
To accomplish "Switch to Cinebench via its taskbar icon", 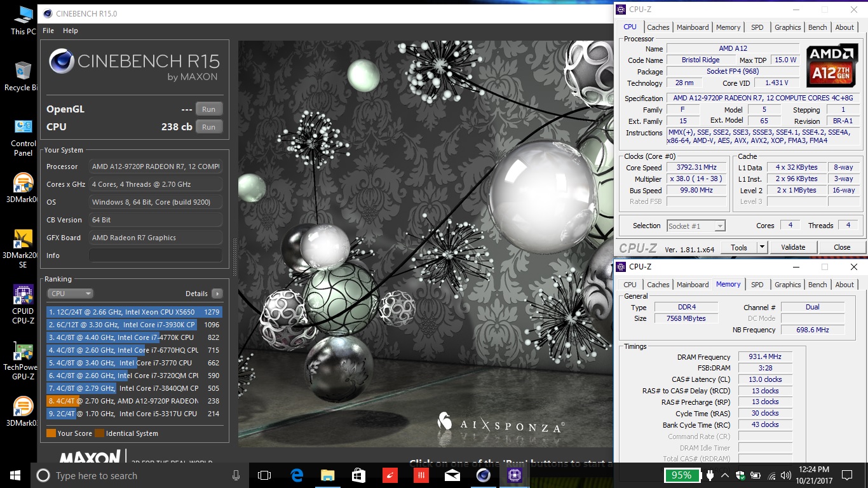I will tap(484, 475).
